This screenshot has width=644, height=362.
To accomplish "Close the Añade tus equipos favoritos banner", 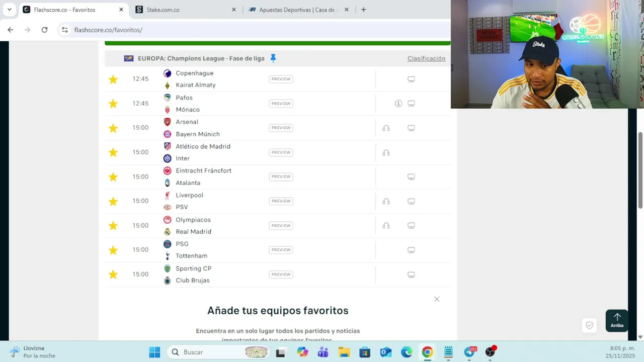I will pyautogui.click(x=437, y=299).
